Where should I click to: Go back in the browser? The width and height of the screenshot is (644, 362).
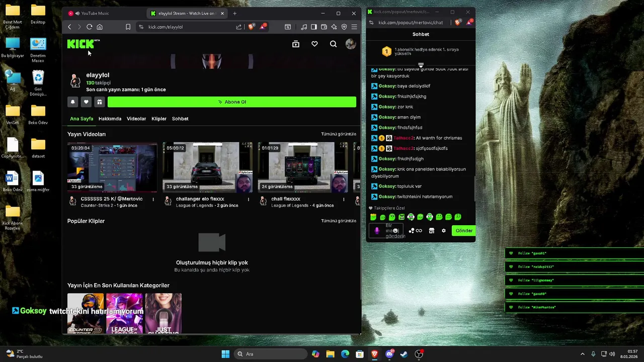69,27
